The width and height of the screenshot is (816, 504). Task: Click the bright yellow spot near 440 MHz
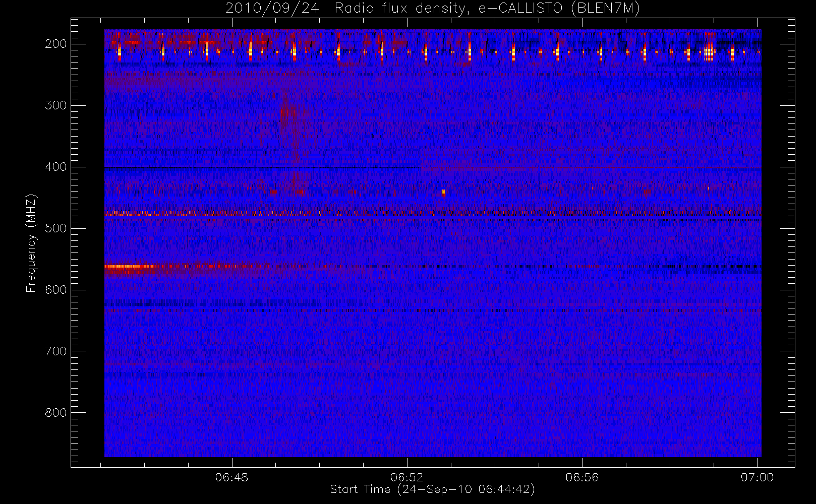(x=443, y=192)
